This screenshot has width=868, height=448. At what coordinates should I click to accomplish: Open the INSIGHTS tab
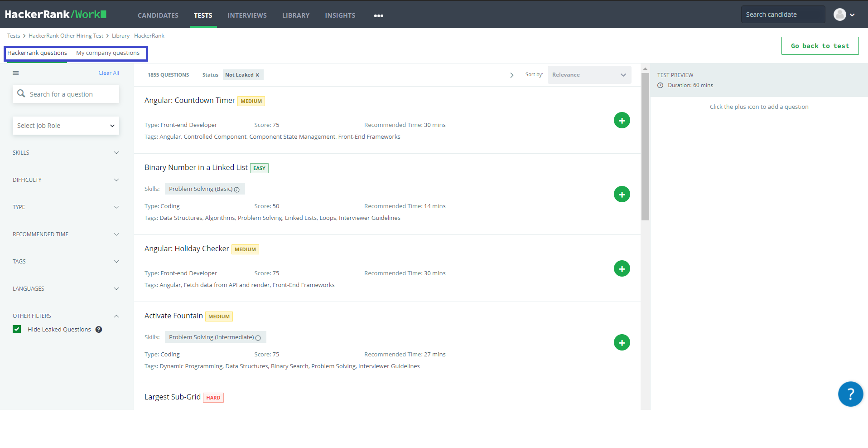(x=340, y=15)
